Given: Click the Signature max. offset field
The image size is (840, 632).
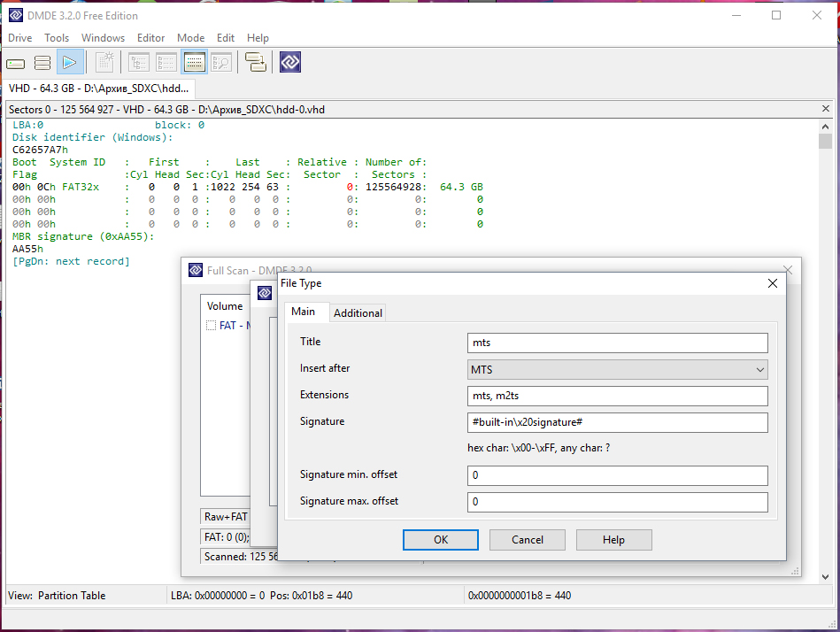Looking at the screenshot, I should [x=617, y=502].
